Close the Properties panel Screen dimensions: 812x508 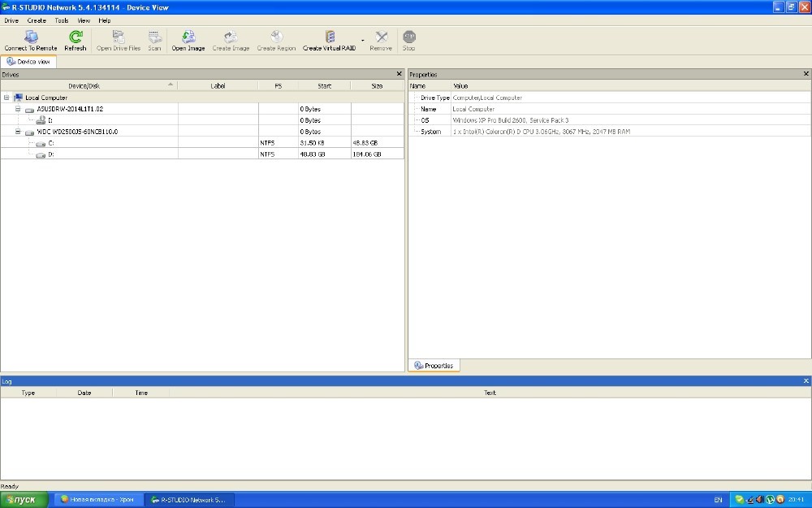pyautogui.click(x=806, y=74)
